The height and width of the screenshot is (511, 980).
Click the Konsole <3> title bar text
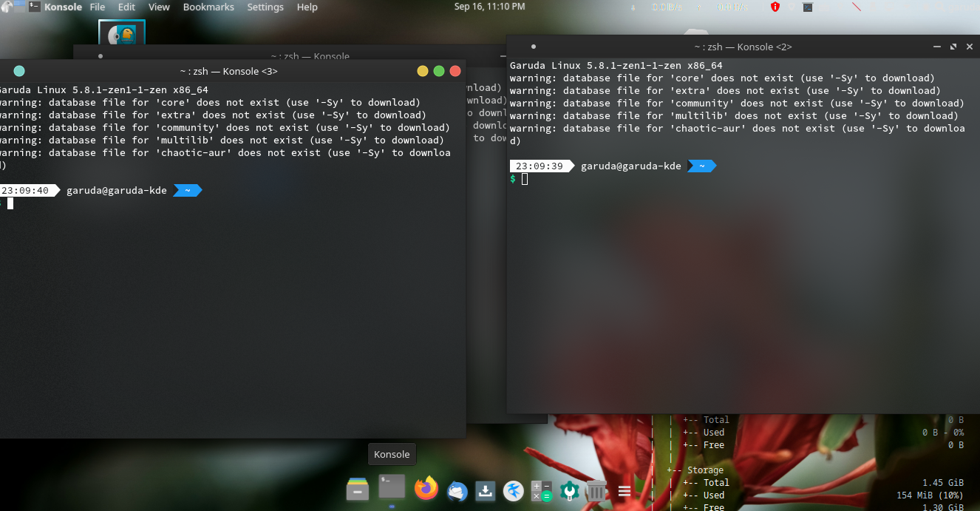(x=229, y=71)
